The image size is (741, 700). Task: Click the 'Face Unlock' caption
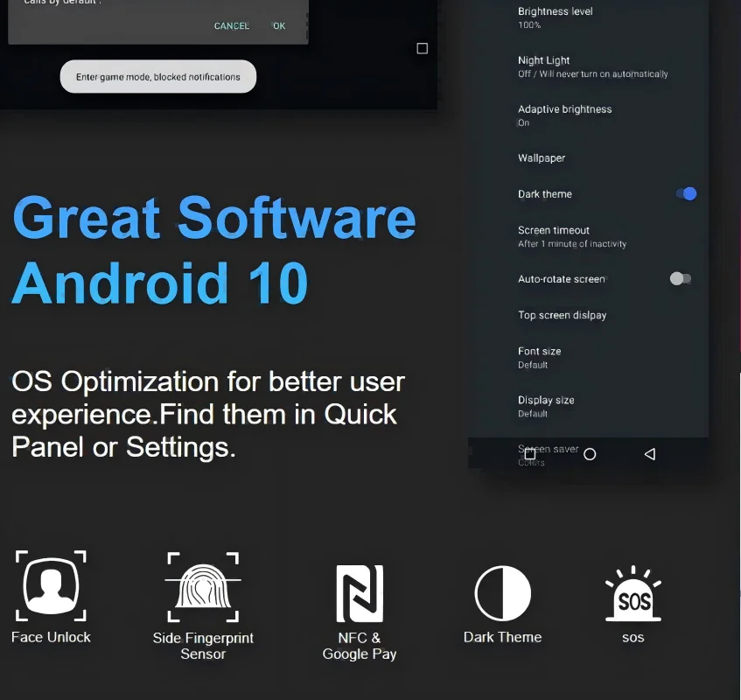point(51,637)
